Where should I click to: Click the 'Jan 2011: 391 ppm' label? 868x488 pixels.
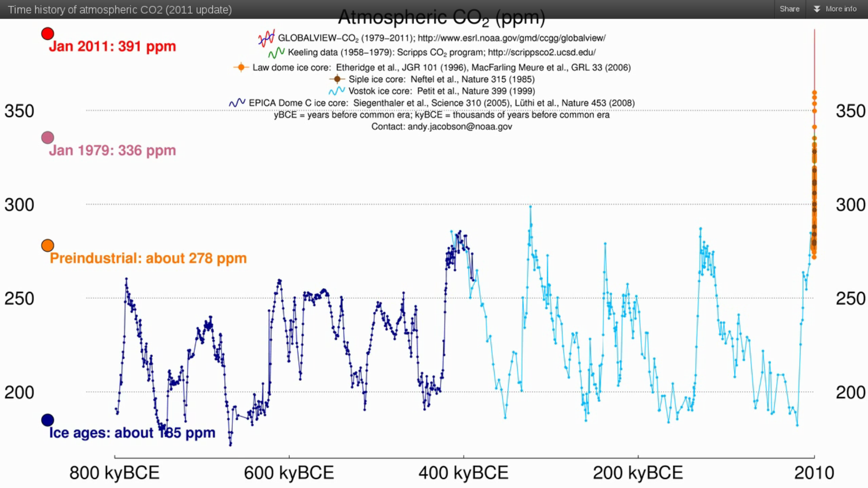[112, 47]
